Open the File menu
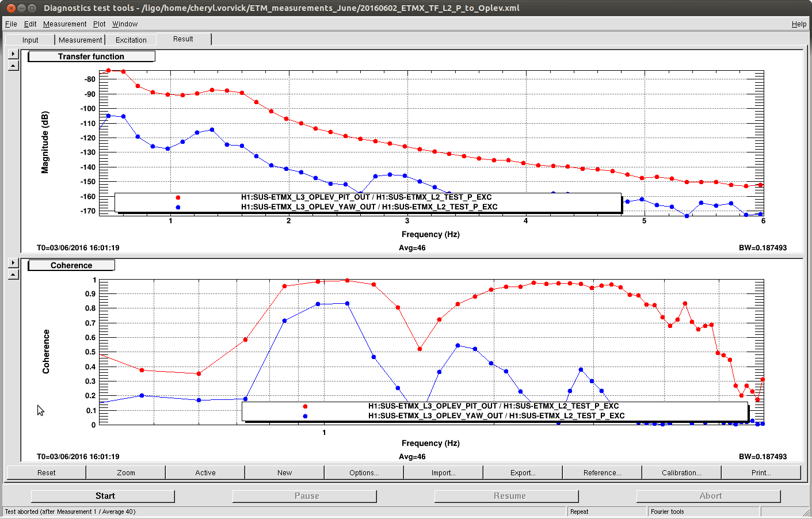The height and width of the screenshot is (519, 812). (x=11, y=24)
